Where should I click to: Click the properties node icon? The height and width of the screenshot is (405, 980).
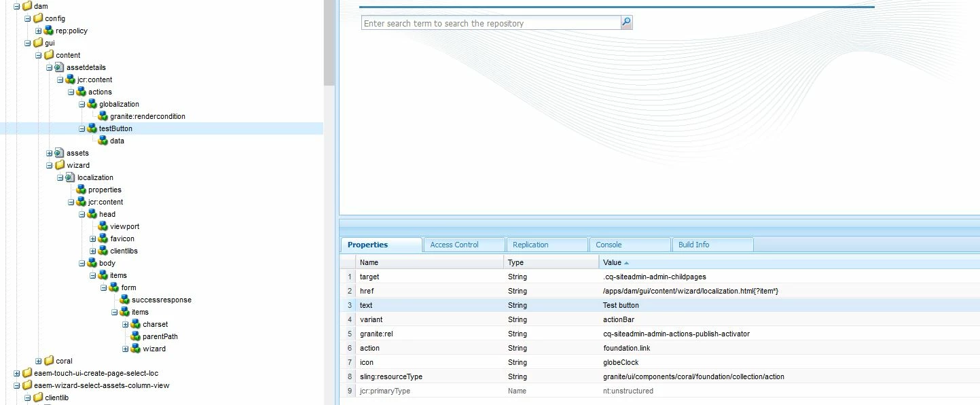81,190
